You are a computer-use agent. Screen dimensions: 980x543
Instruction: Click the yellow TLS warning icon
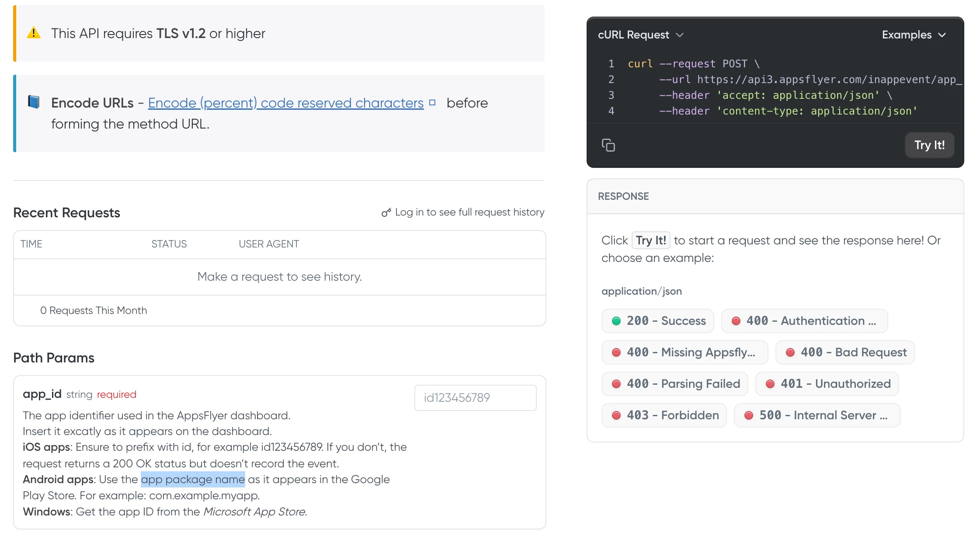(x=34, y=33)
